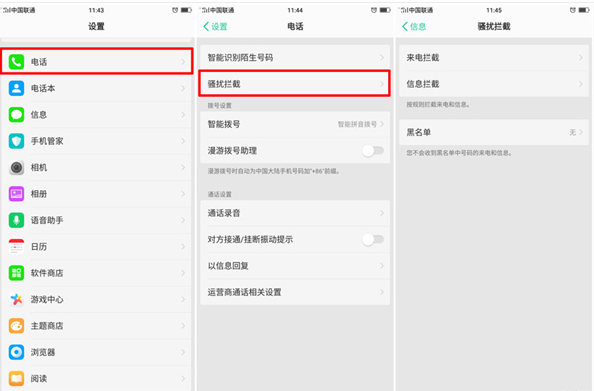Open the 通话录音 entry
The image size is (594, 391).
coord(295,213)
